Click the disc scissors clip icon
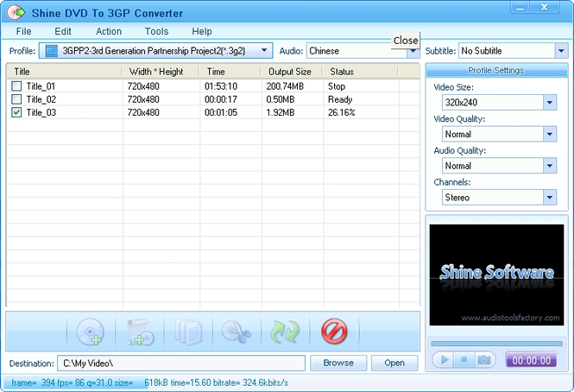 (x=237, y=332)
